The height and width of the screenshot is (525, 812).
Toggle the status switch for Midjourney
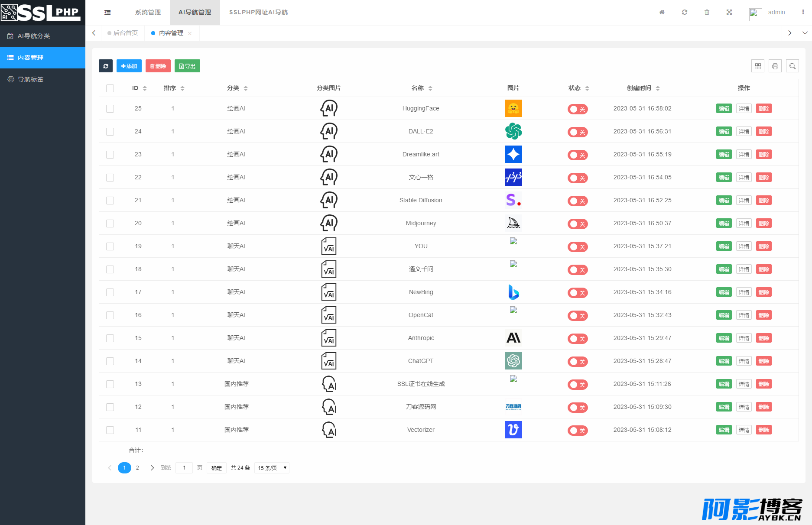click(x=578, y=224)
